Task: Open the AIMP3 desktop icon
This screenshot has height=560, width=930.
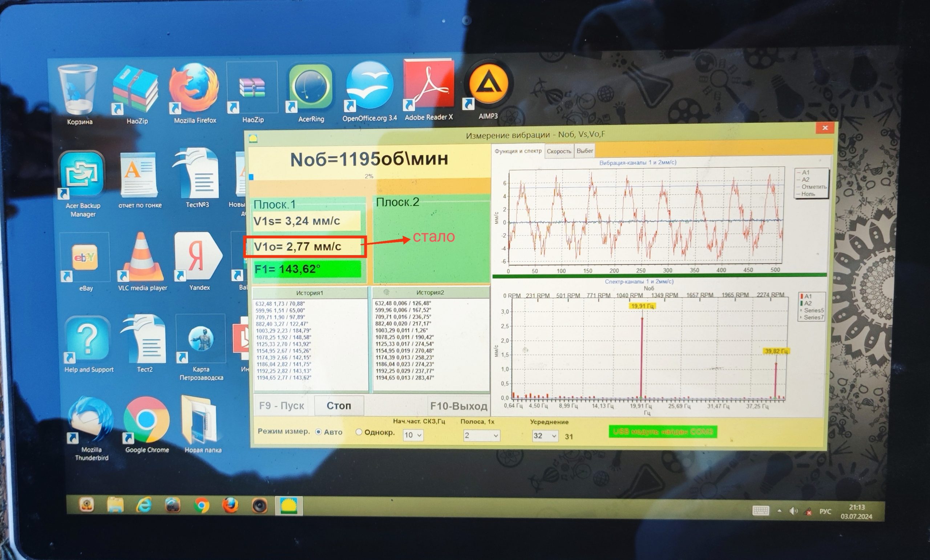Action: click(488, 90)
